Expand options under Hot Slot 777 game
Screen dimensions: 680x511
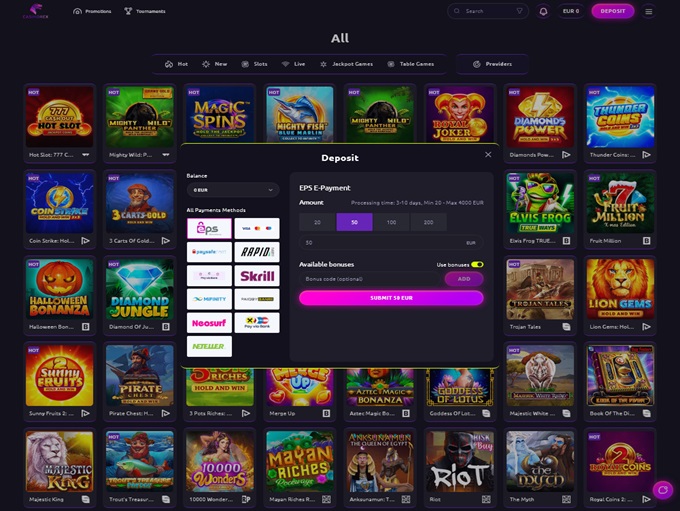85,154
